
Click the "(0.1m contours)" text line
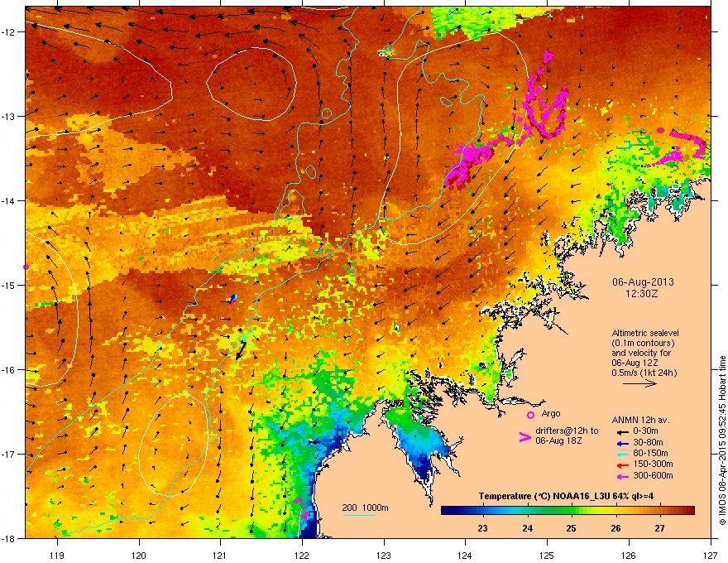point(643,344)
